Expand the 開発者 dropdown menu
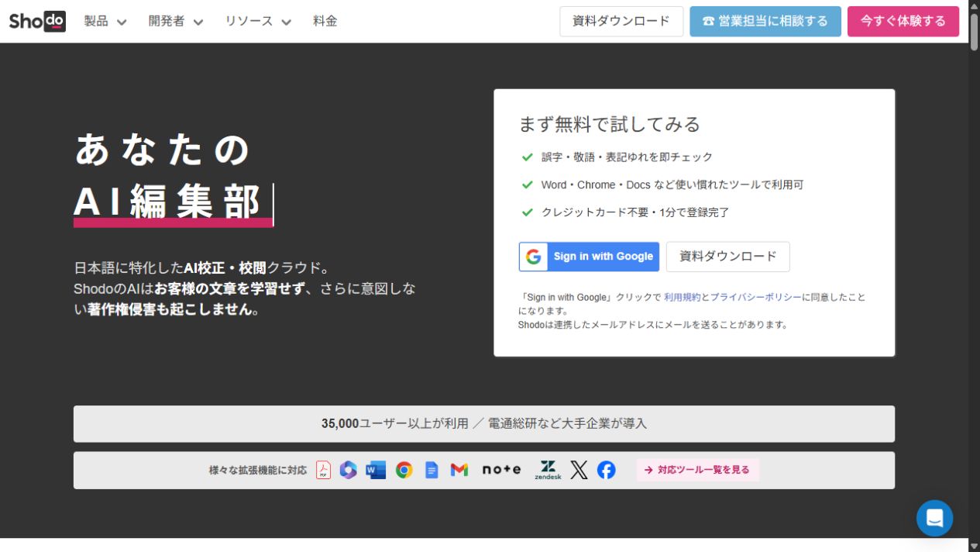980x552 pixels. click(176, 21)
